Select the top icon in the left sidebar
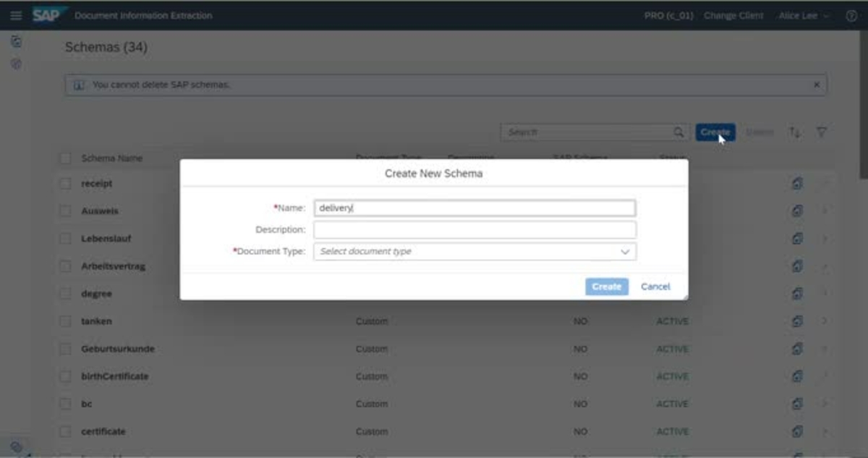 [17, 40]
